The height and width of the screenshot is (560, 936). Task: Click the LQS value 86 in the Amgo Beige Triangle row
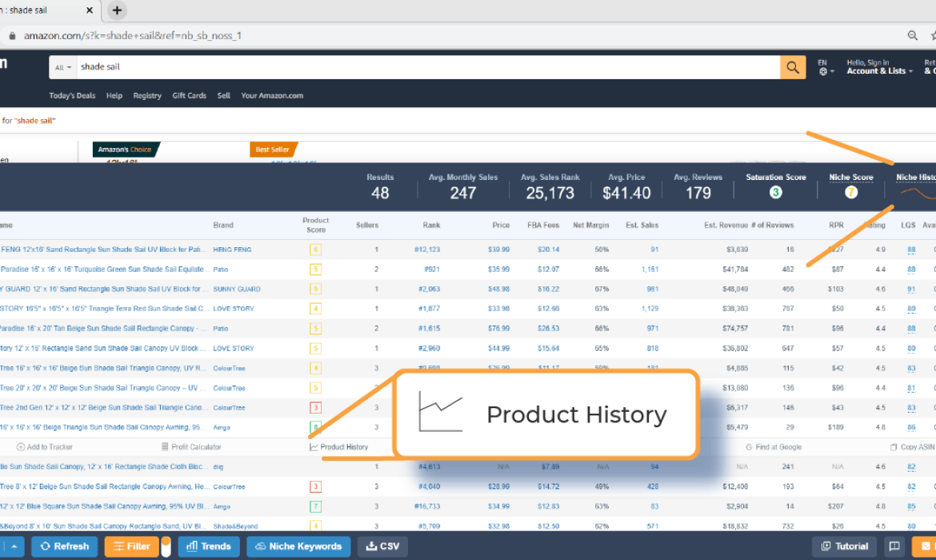coord(911,427)
